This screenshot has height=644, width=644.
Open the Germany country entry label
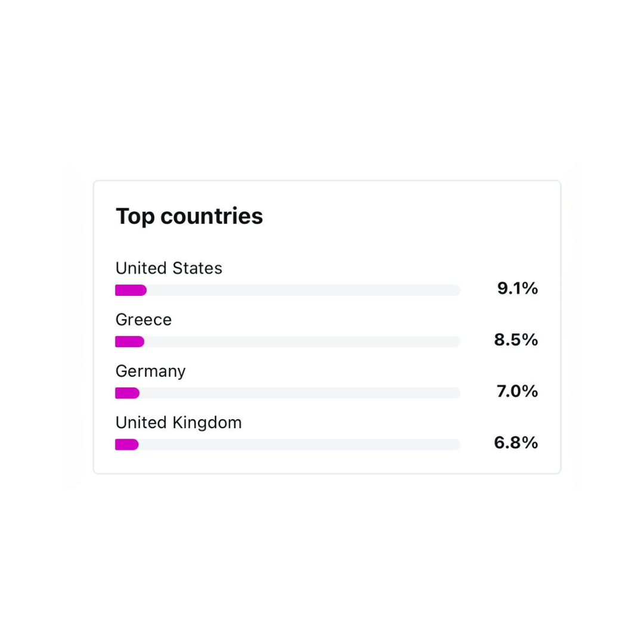(x=150, y=371)
